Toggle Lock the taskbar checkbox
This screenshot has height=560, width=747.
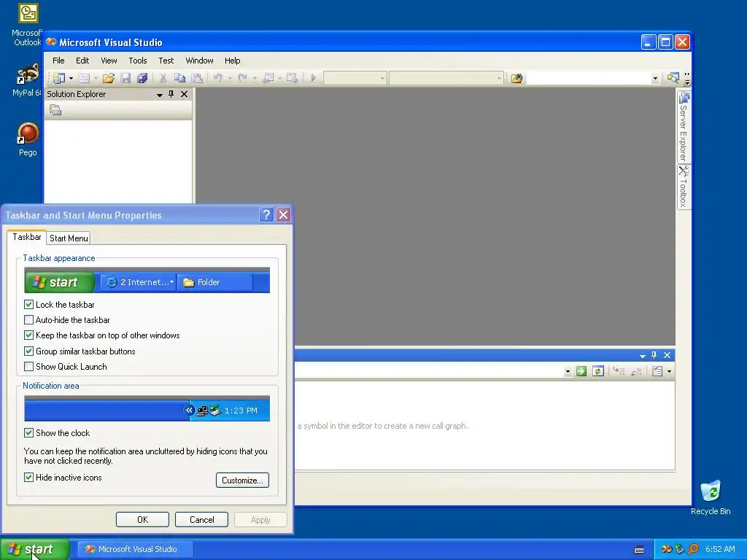29,304
